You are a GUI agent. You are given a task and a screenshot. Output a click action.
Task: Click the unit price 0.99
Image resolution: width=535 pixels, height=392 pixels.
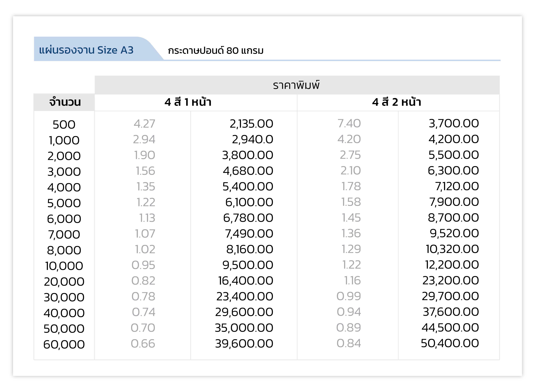349,296
